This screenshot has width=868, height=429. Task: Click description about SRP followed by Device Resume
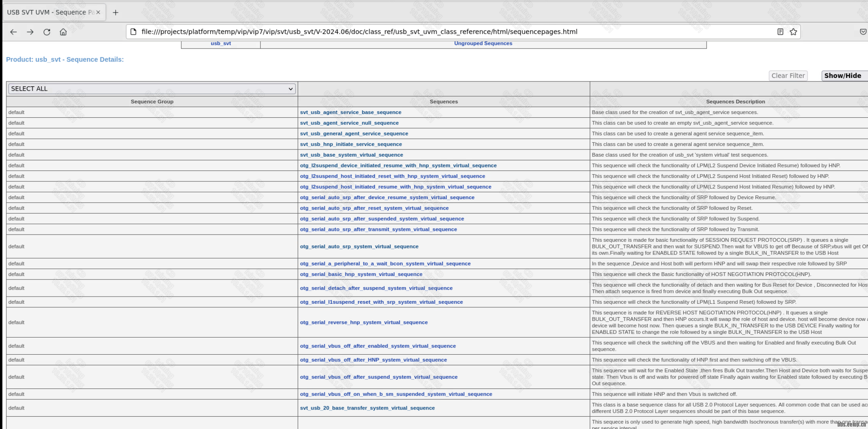click(684, 198)
